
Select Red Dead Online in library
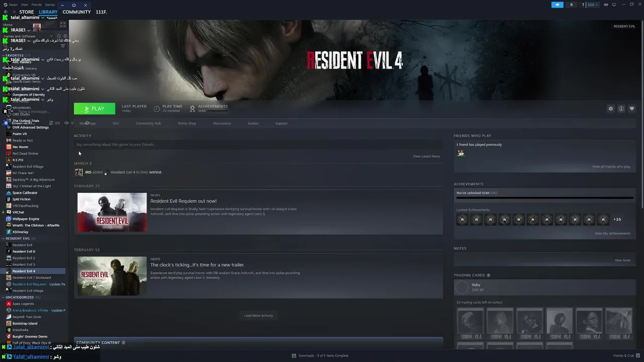pos(25,153)
